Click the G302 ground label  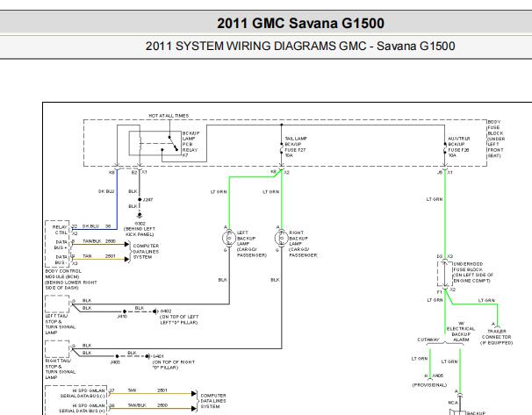coord(140,224)
